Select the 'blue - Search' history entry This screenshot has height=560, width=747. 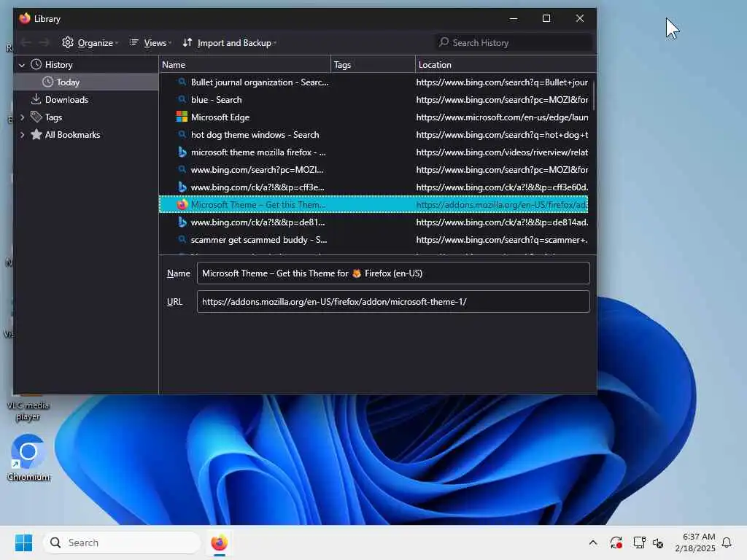click(373, 100)
